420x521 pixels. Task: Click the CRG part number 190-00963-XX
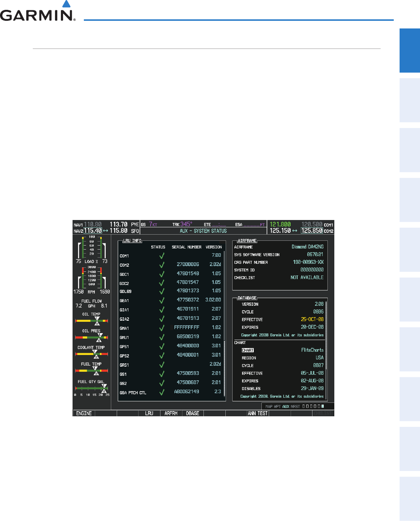tap(308, 262)
